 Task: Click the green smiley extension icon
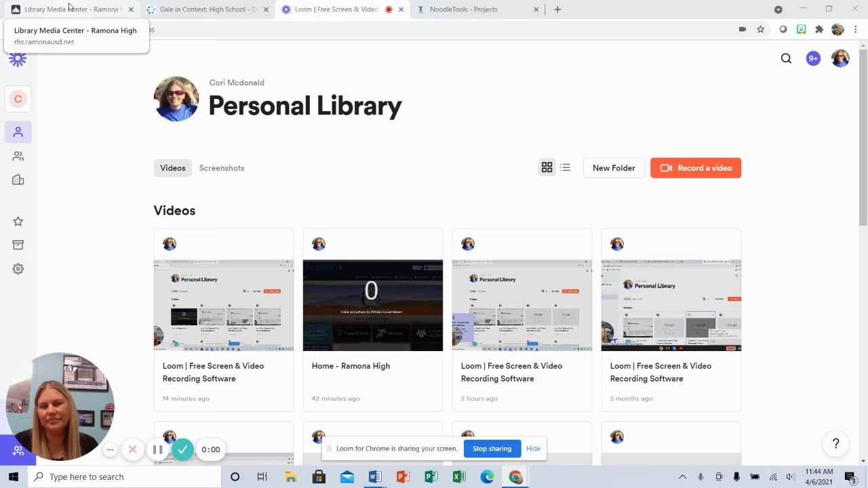click(x=802, y=29)
